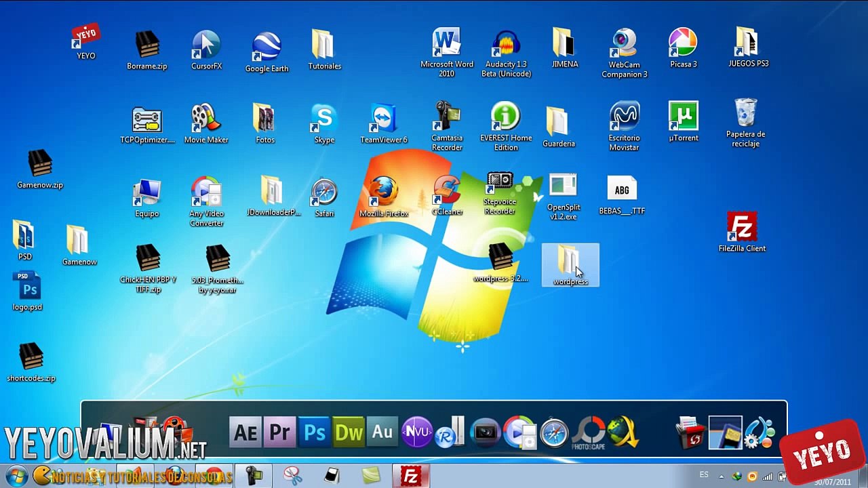Open TeamViewer 6

pos(384,123)
